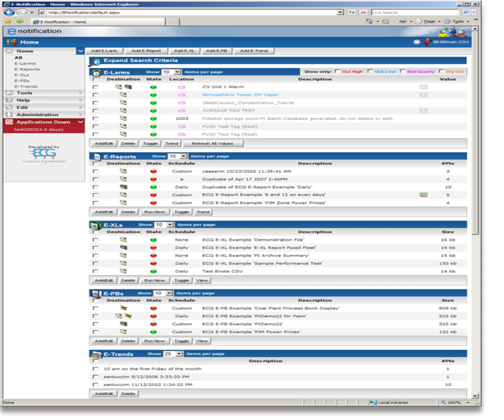Click destination mail icon for Test Enote CSV
Screen dimensions: 504x420
point(123,271)
